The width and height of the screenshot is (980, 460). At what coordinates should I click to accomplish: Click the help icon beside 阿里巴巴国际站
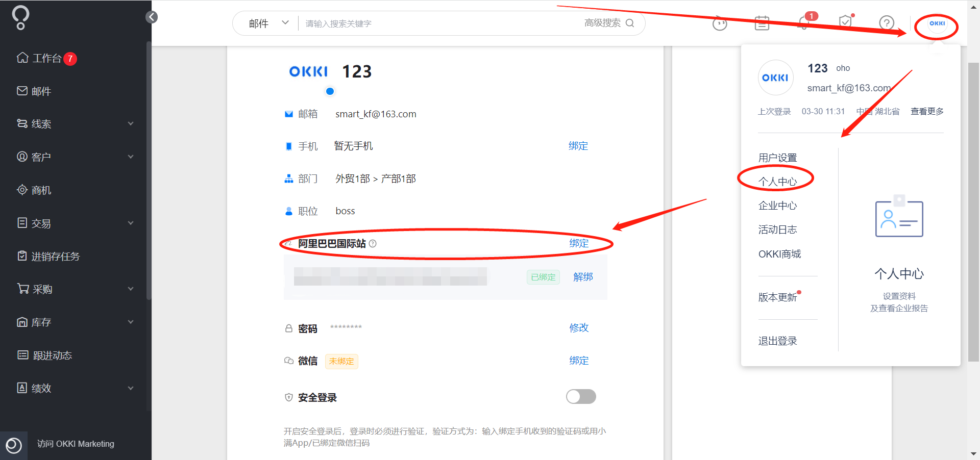(x=373, y=244)
